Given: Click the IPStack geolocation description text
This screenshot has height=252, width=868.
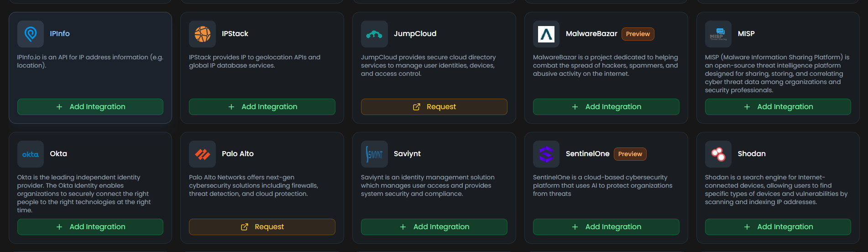Looking at the screenshot, I should (255, 61).
